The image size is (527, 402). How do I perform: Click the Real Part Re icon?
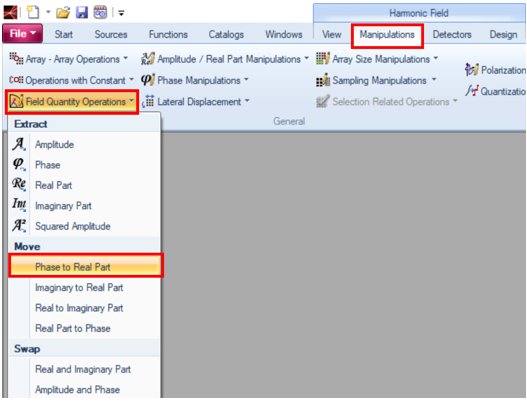[19, 185]
